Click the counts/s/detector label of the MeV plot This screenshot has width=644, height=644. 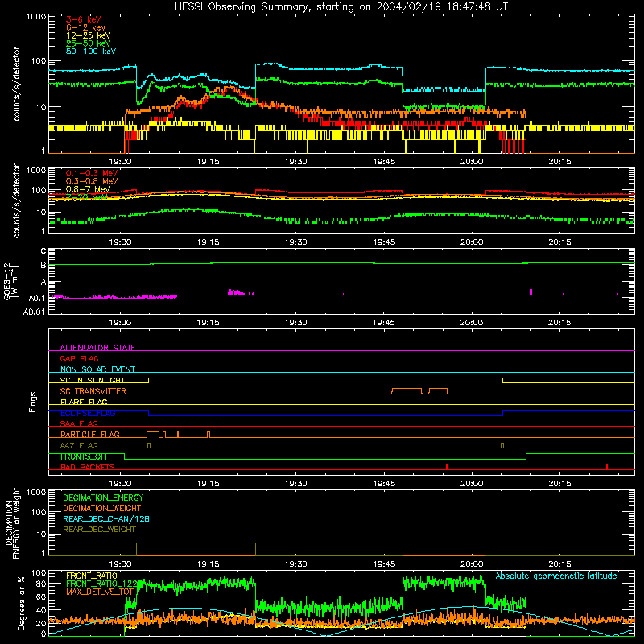(16, 201)
